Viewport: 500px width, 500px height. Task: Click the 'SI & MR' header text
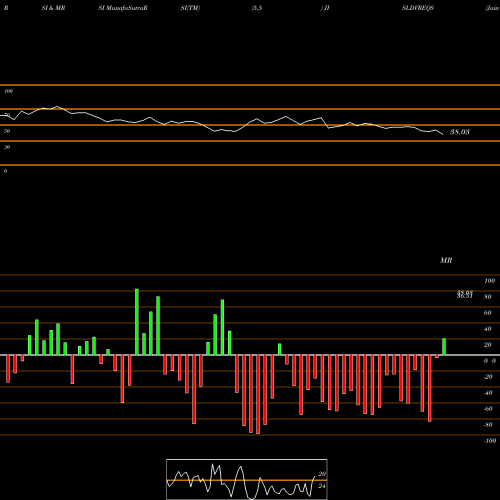point(53,8)
